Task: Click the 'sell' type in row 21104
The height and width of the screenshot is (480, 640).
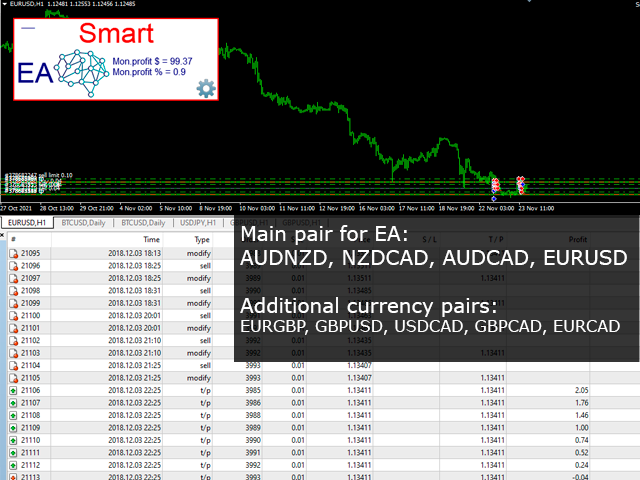Action: (205, 366)
